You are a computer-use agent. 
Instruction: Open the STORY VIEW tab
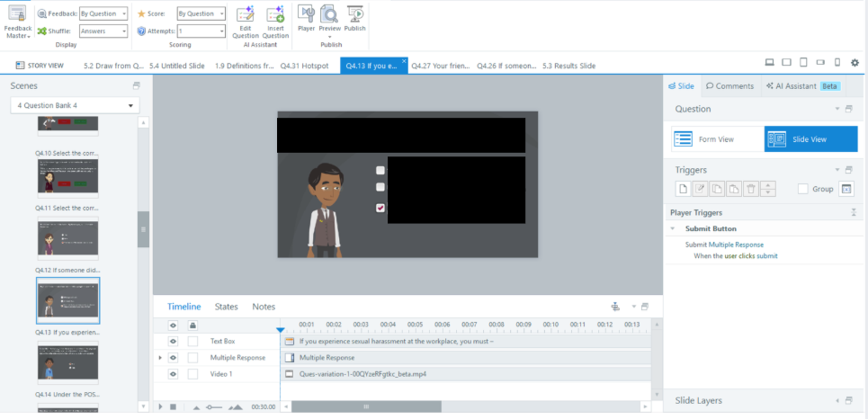(40, 66)
